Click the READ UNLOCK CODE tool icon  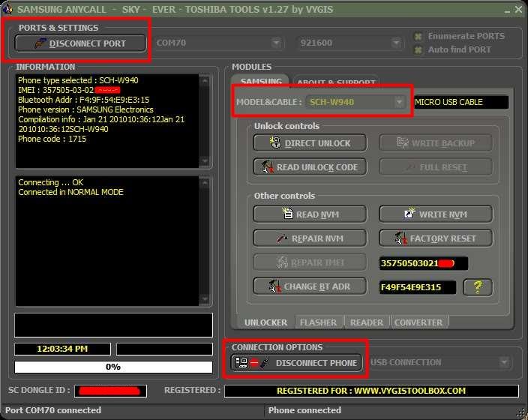[x=267, y=166]
